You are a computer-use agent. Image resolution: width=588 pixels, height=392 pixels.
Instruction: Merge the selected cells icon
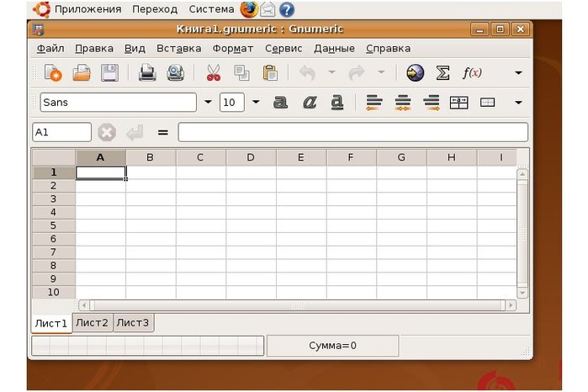488,103
